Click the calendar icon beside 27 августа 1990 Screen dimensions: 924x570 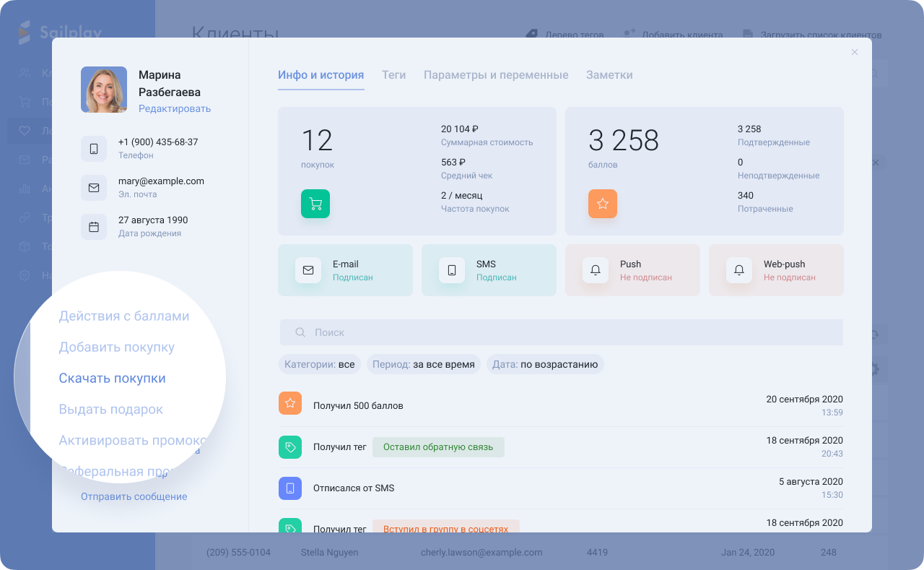pyautogui.click(x=94, y=227)
